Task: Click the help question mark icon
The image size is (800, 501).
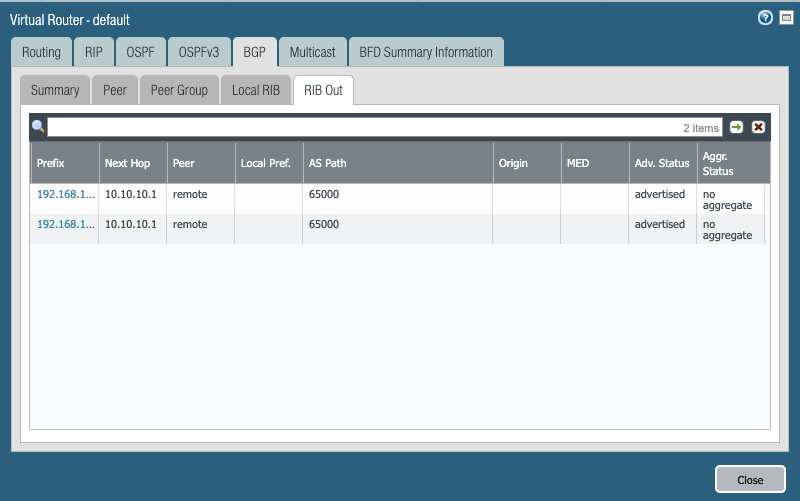Action: pyautogui.click(x=766, y=18)
